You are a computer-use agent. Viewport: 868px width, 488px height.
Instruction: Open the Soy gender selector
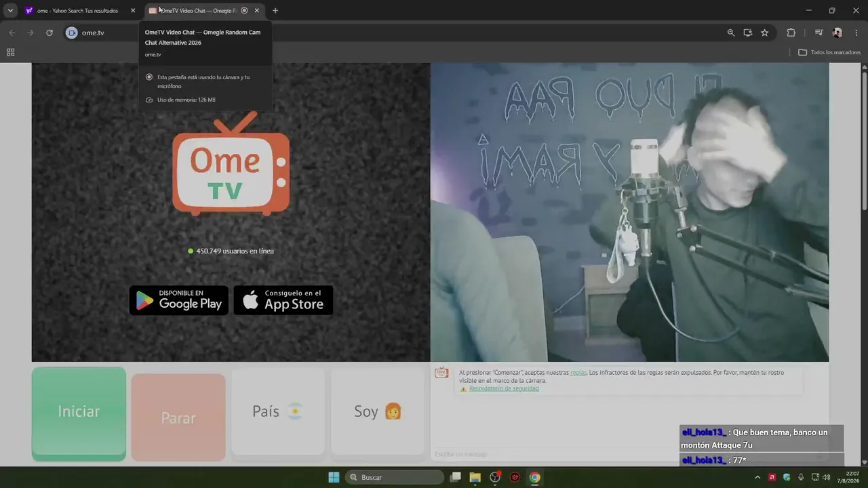tap(378, 411)
